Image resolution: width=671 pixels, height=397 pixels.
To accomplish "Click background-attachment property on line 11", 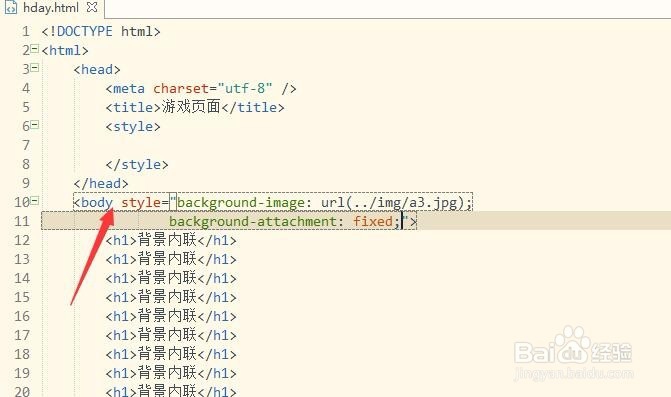I will pos(252,222).
